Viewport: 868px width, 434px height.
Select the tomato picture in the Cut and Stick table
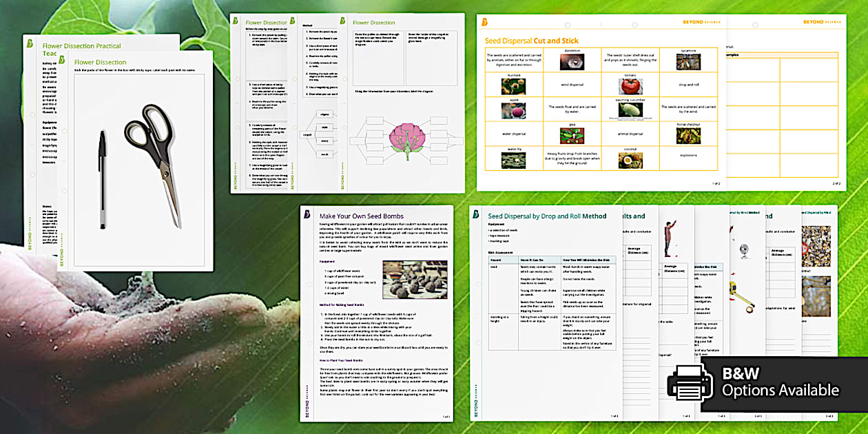630,86
